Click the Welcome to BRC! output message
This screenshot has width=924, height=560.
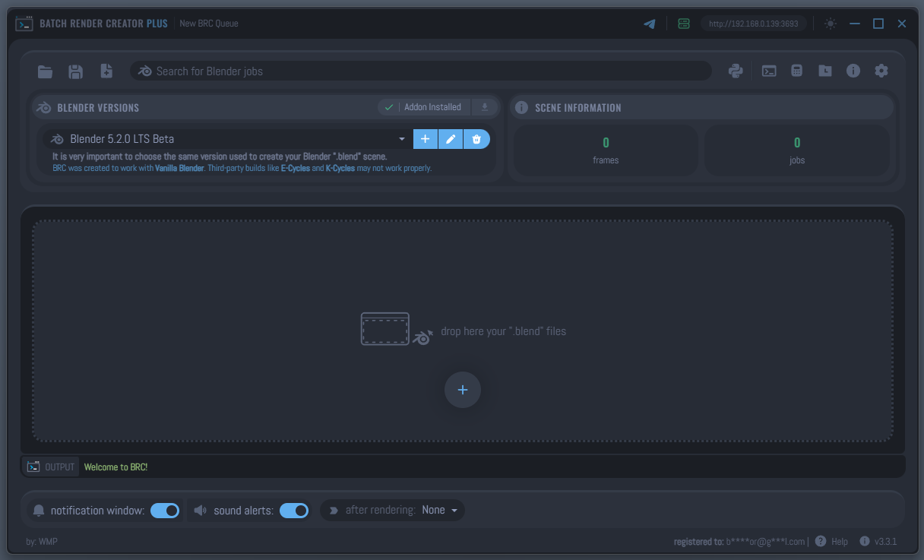tap(115, 467)
